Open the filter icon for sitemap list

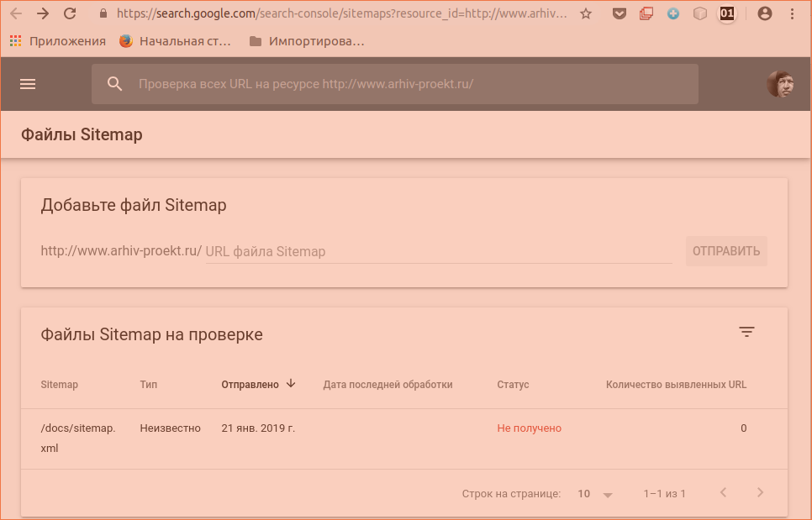[x=746, y=332]
